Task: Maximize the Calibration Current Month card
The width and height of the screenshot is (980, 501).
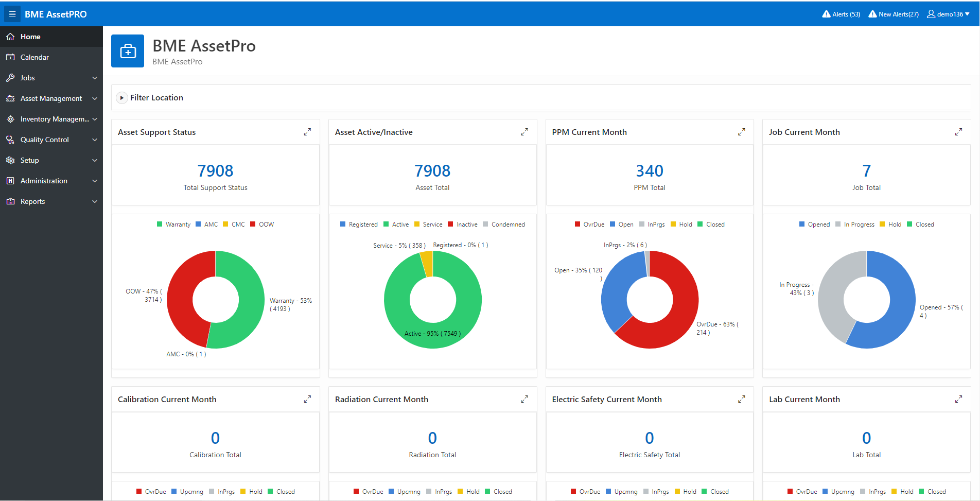Action: click(x=307, y=399)
